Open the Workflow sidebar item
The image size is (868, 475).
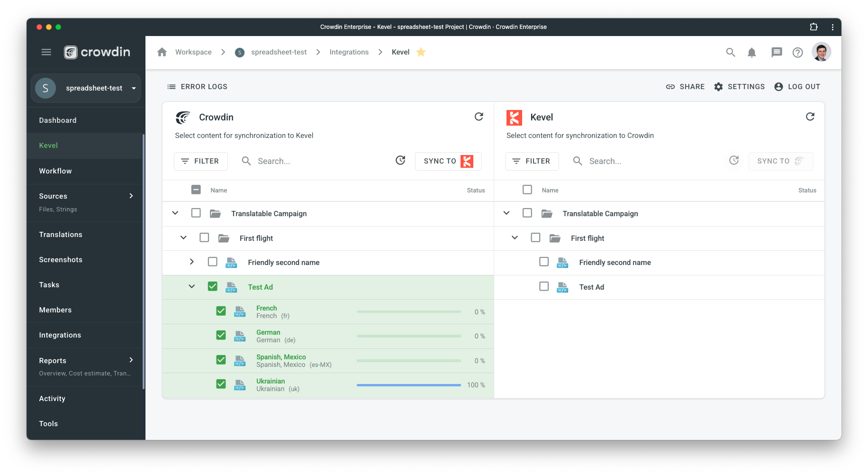tap(84, 171)
